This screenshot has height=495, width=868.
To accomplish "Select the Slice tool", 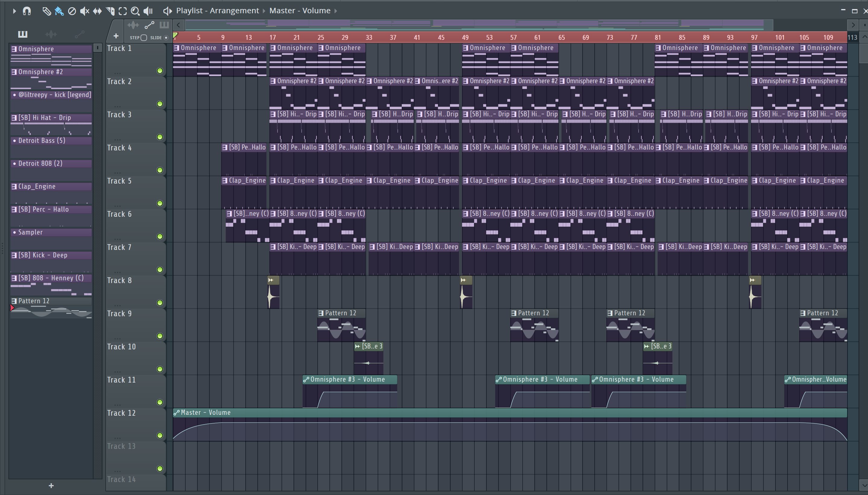I will coord(110,11).
